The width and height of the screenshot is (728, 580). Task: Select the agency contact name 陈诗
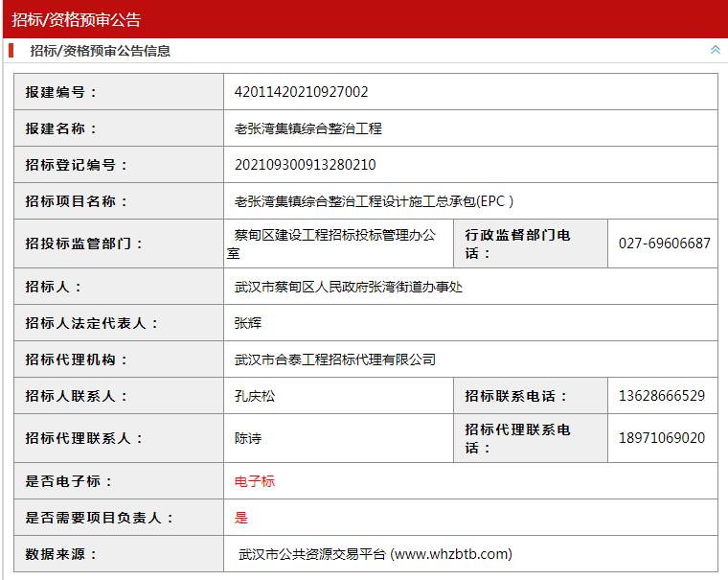point(248,438)
